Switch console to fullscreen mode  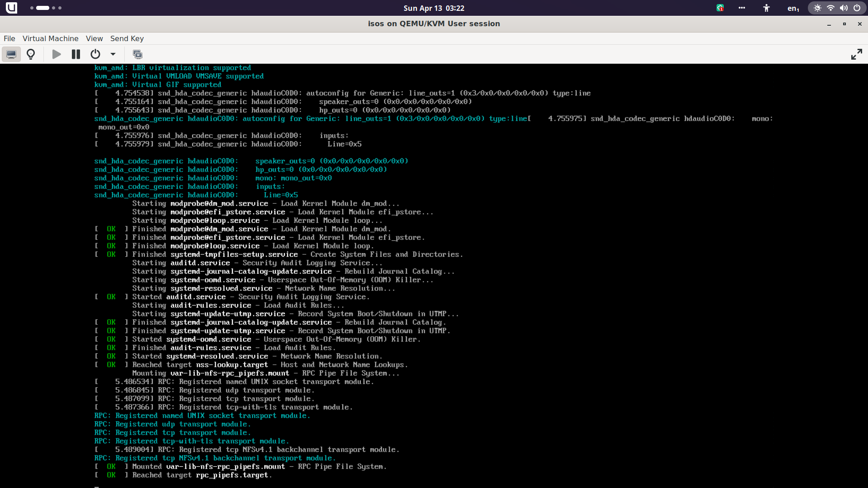click(856, 54)
